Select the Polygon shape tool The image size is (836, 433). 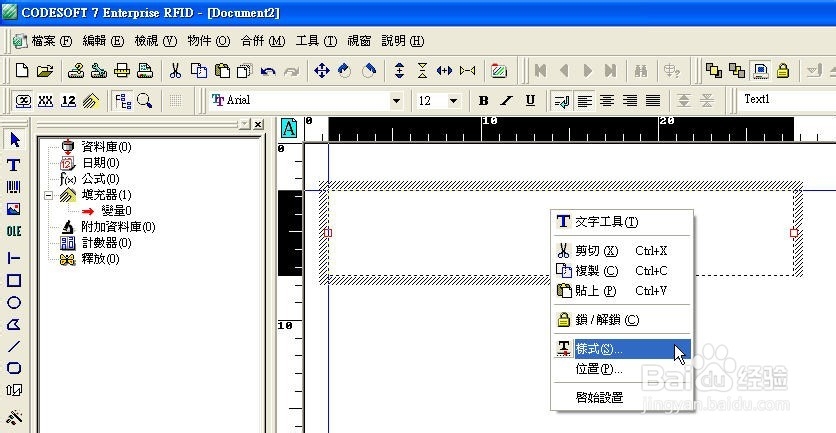click(14, 324)
